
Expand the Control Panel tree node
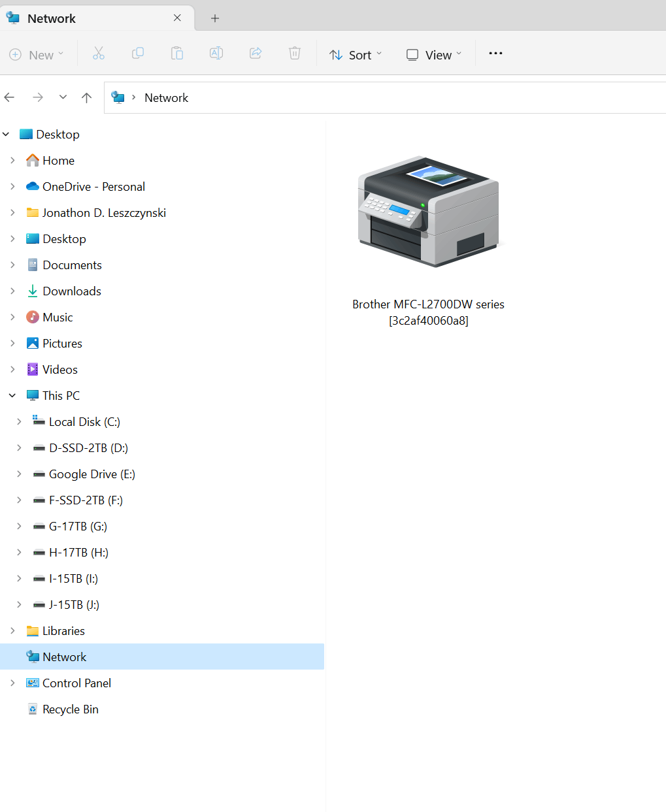[x=12, y=683]
